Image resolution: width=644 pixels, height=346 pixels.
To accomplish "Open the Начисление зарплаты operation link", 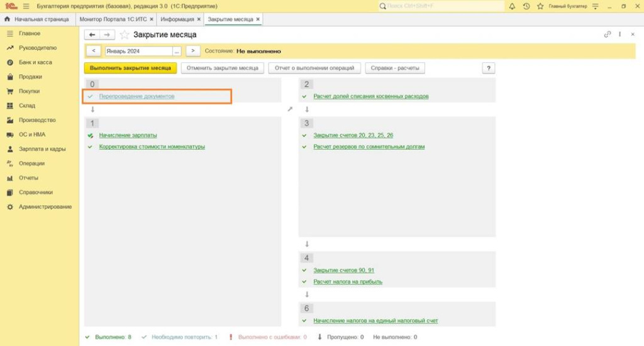I will point(128,135).
